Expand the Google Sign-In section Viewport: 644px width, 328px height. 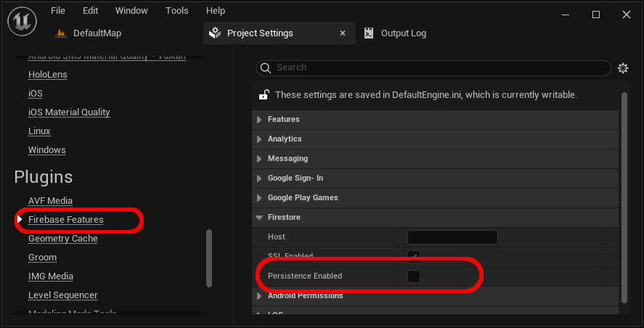coord(259,179)
